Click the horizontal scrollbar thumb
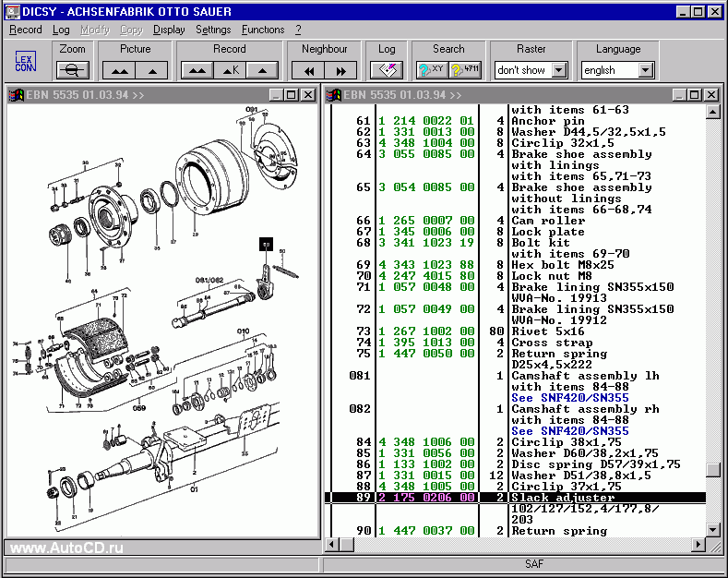 [x=347, y=544]
